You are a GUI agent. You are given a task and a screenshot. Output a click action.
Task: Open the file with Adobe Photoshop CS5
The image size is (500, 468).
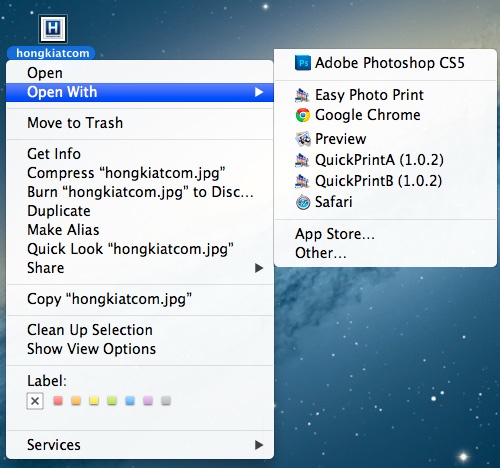click(x=385, y=63)
